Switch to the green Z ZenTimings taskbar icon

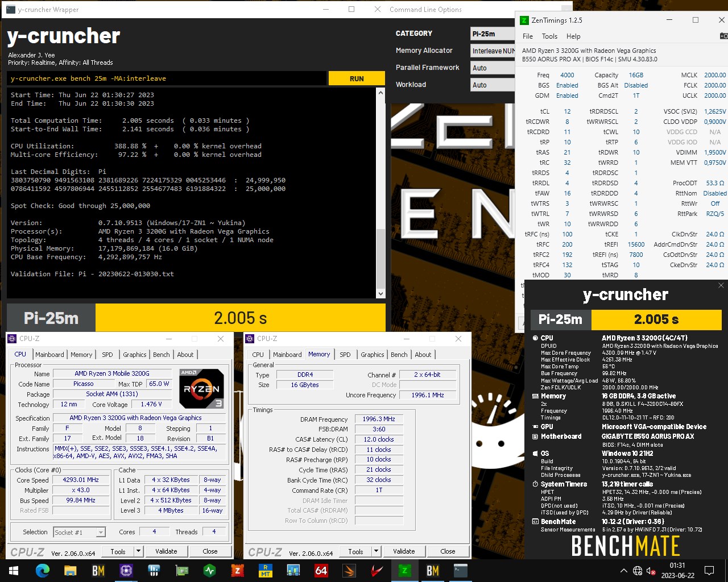(x=404, y=570)
